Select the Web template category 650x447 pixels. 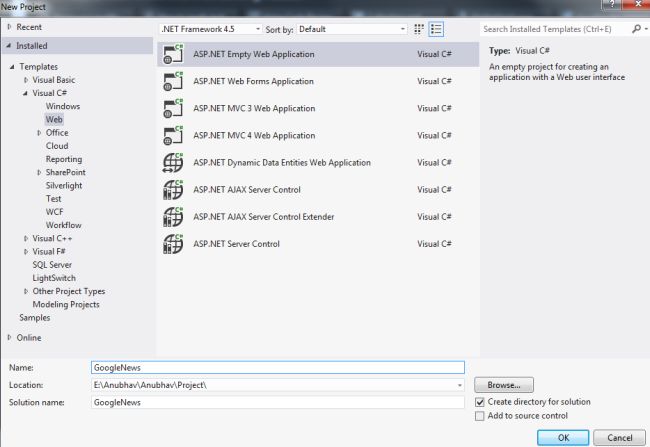[x=54, y=119]
